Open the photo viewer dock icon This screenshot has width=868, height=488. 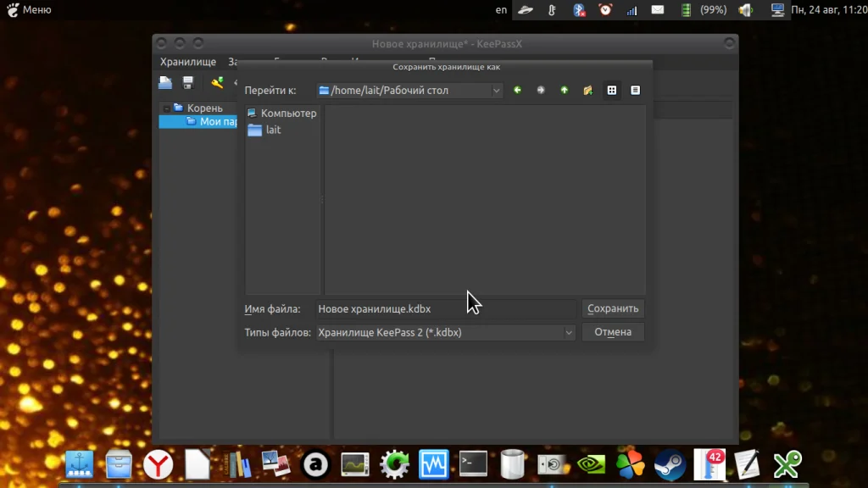pyautogui.click(x=276, y=463)
